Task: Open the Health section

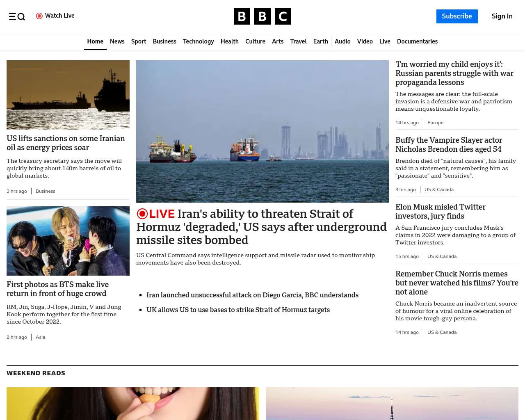Action: (230, 41)
